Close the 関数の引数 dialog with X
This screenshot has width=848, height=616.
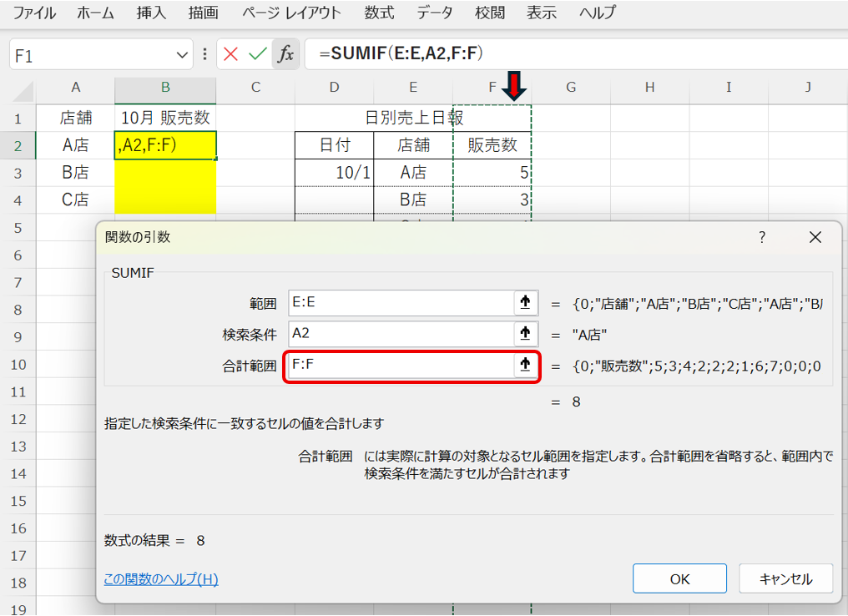(815, 237)
